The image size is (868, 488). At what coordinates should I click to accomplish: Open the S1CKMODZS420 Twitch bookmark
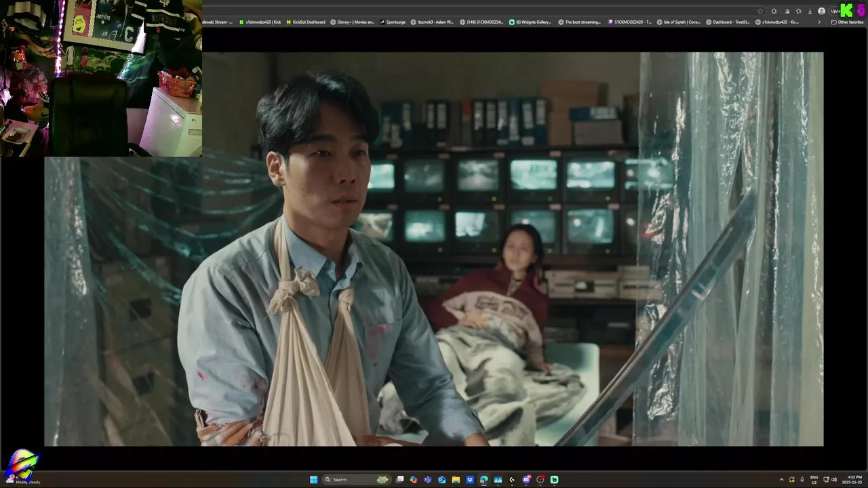(x=630, y=22)
